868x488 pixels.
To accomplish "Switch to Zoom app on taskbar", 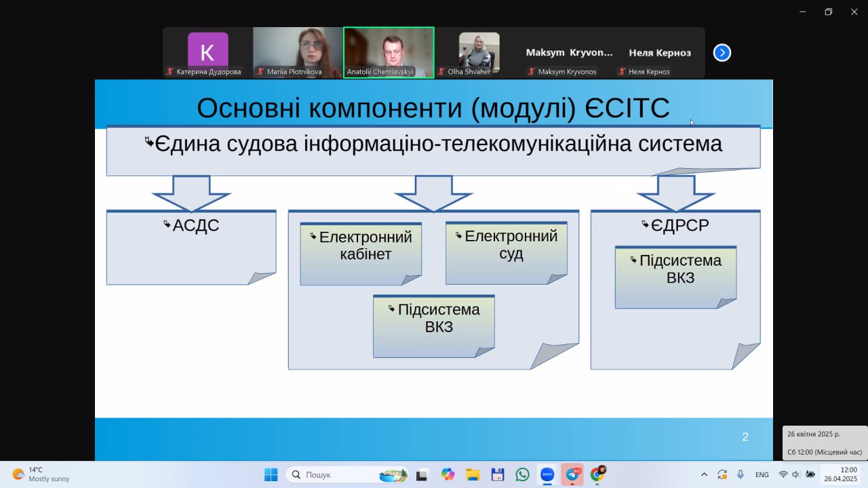I will pyautogui.click(x=547, y=474).
